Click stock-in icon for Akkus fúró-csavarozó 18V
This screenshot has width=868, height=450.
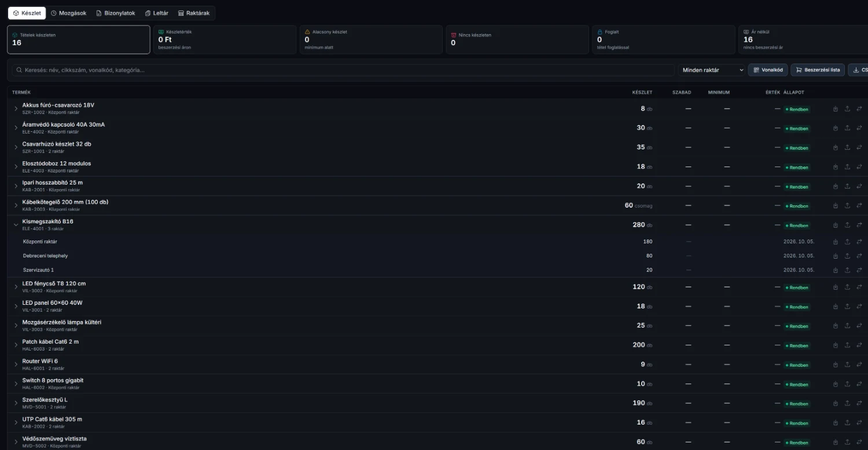click(835, 109)
